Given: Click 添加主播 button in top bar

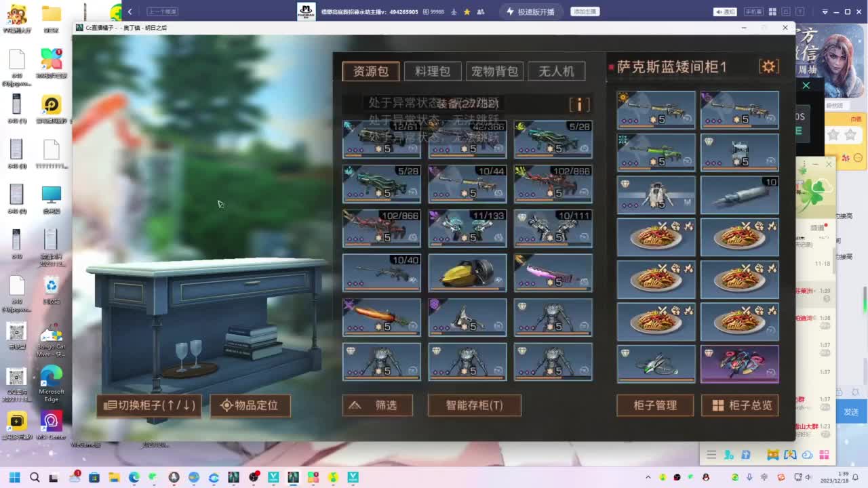Looking at the screenshot, I should point(585,12).
